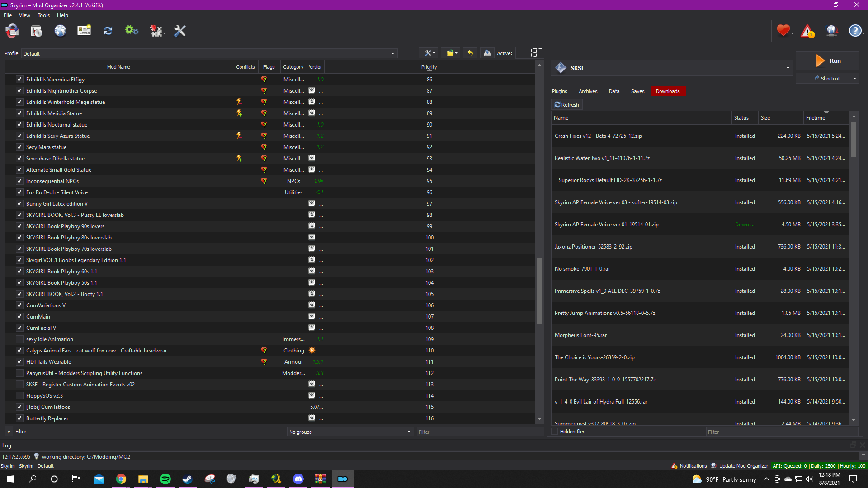Float the Log panel
Image resolution: width=868 pixels, height=488 pixels.
[x=853, y=445]
